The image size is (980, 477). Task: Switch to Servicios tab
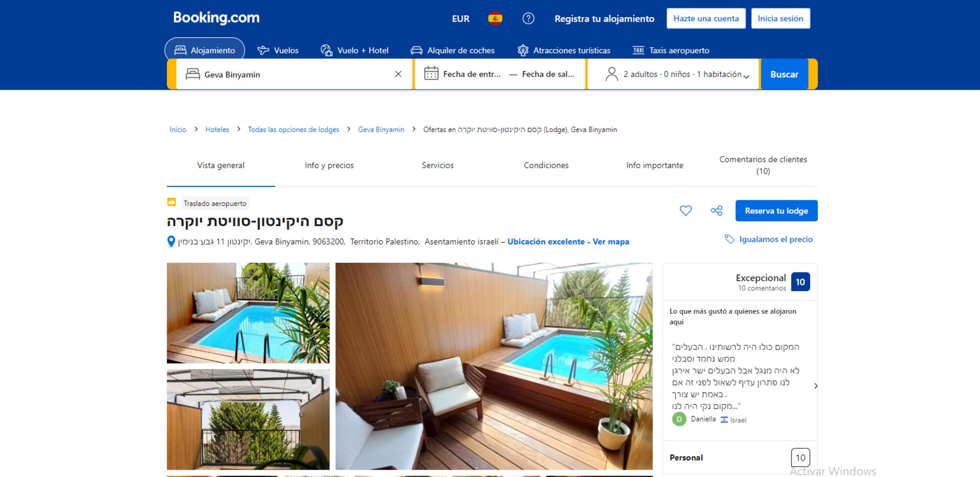(x=438, y=165)
